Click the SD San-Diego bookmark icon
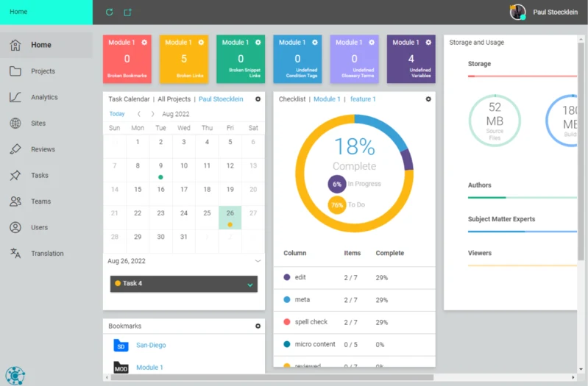 click(121, 345)
